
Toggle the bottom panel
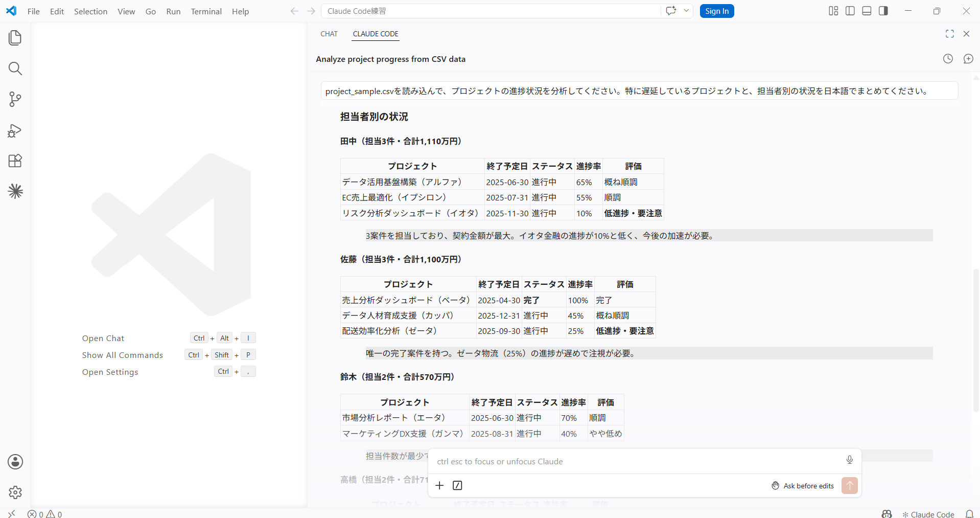(867, 11)
